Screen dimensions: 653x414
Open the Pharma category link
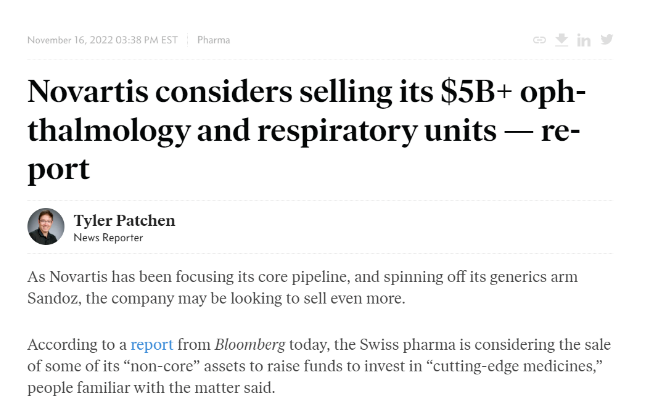pyautogui.click(x=213, y=40)
